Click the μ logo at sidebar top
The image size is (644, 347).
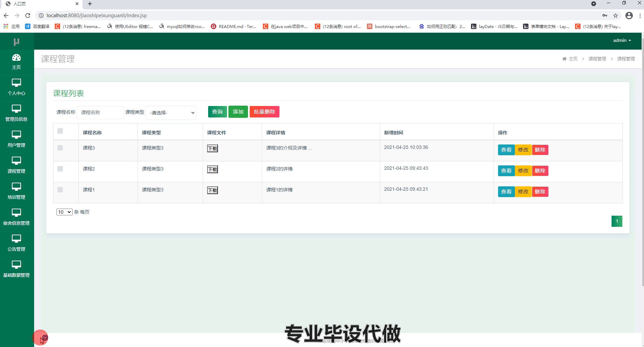tap(16, 42)
